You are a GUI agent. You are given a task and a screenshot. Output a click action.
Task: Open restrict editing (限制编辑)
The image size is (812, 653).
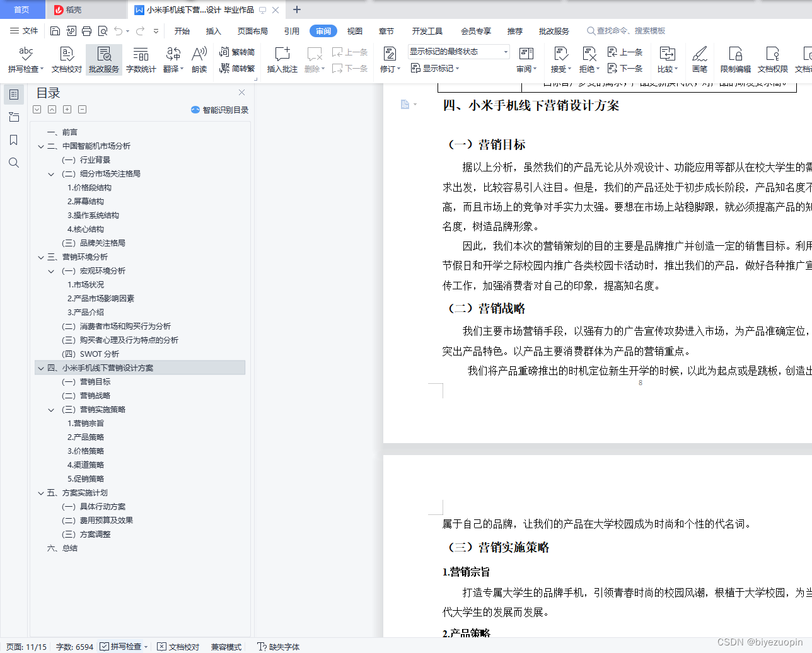(x=735, y=59)
